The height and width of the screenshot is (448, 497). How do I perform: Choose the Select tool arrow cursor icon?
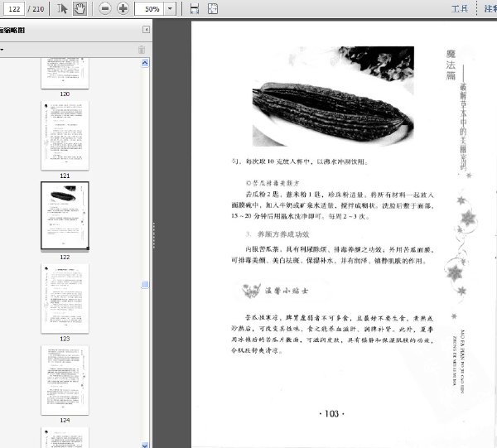point(62,8)
